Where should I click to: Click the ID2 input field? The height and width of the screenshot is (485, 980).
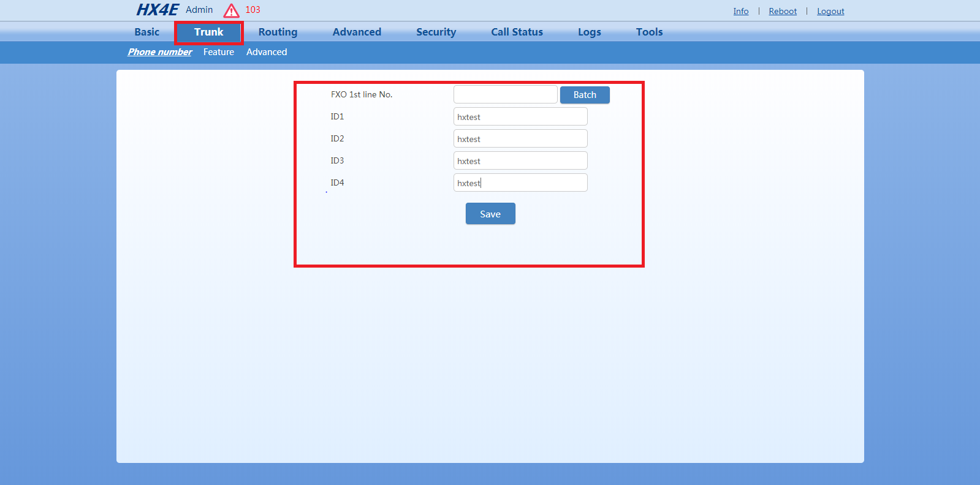[520, 139]
